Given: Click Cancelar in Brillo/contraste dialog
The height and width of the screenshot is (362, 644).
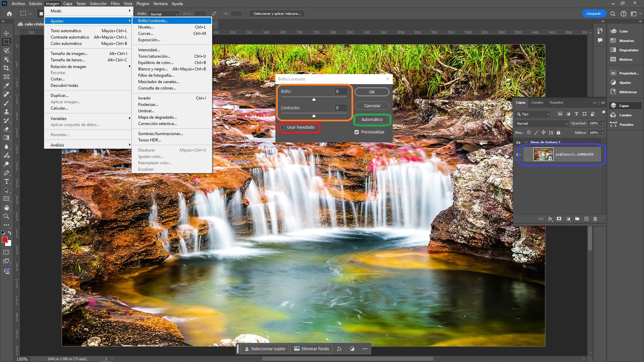Looking at the screenshot, I should tap(372, 106).
